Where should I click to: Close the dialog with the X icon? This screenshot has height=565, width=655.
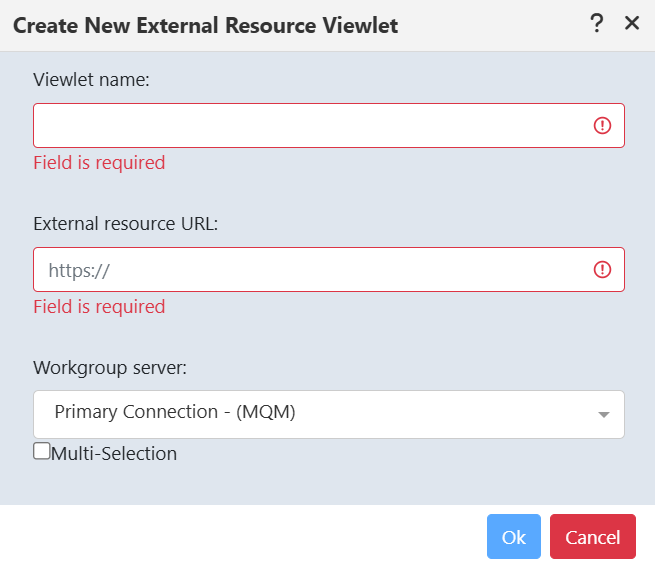632,23
